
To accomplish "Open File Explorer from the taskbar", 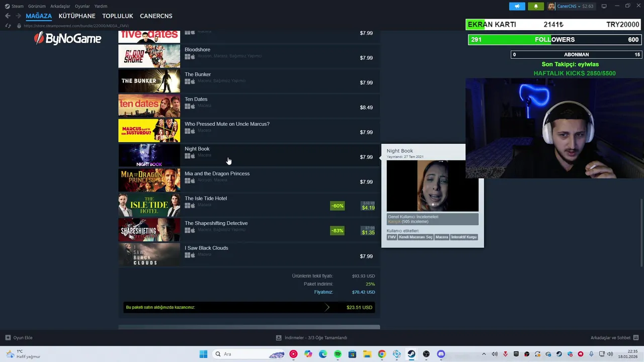I will (367, 354).
